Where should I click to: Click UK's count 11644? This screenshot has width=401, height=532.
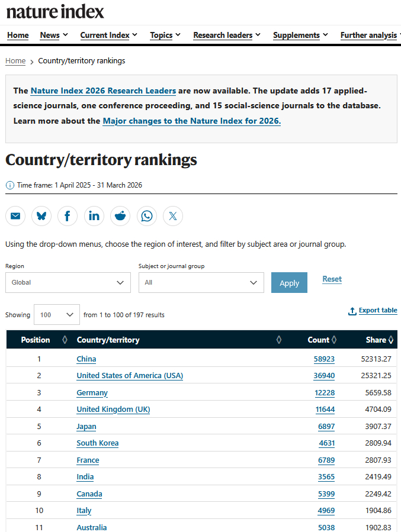[x=325, y=409]
